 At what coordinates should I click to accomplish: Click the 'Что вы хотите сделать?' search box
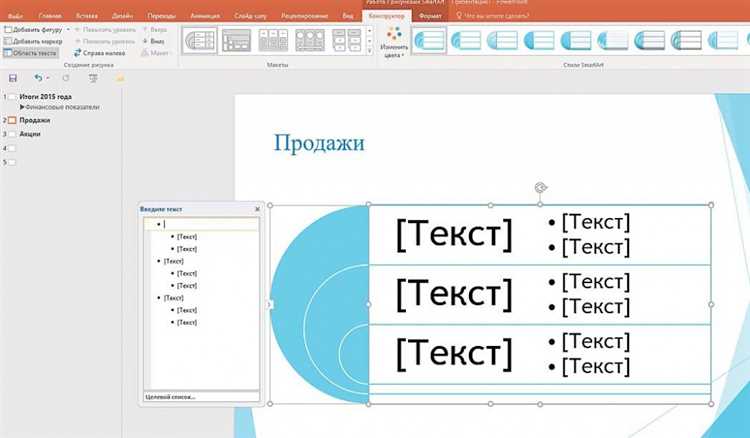click(x=493, y=16)
